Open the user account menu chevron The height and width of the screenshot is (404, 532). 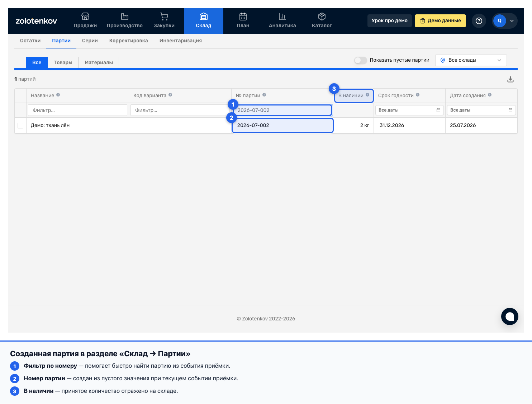(x=512, y=21)
